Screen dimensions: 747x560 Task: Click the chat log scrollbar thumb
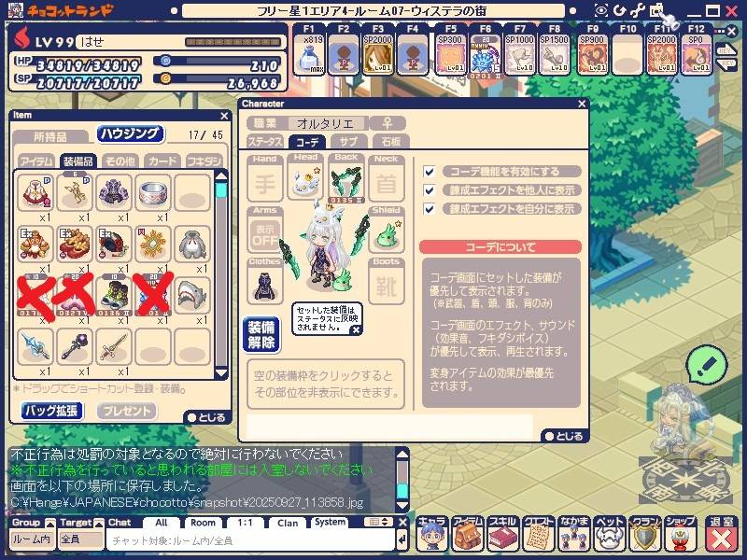click(x=402, y=491)
